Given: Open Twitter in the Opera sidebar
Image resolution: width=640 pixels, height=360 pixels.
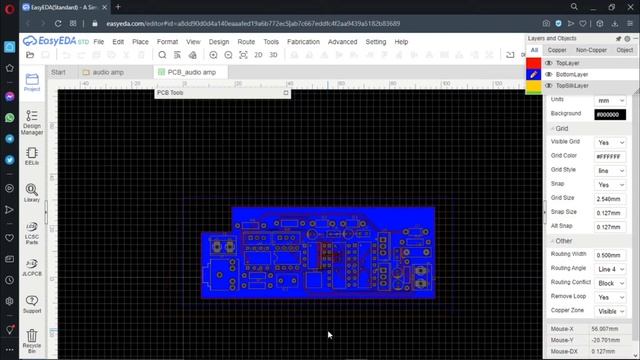Looking at the screenshot, I should click(x=9, y=160).
